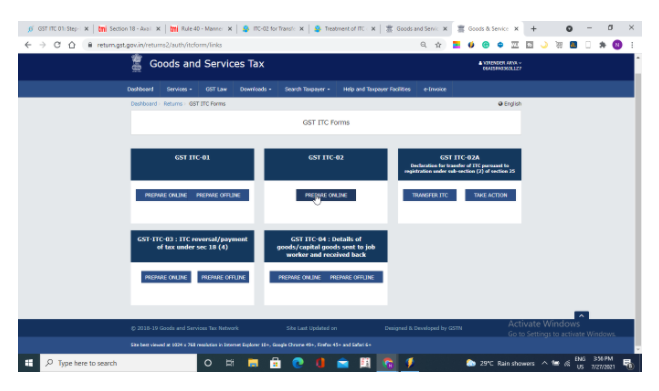
Task: Click the browser address bar URL
Action: coord(159,45)
